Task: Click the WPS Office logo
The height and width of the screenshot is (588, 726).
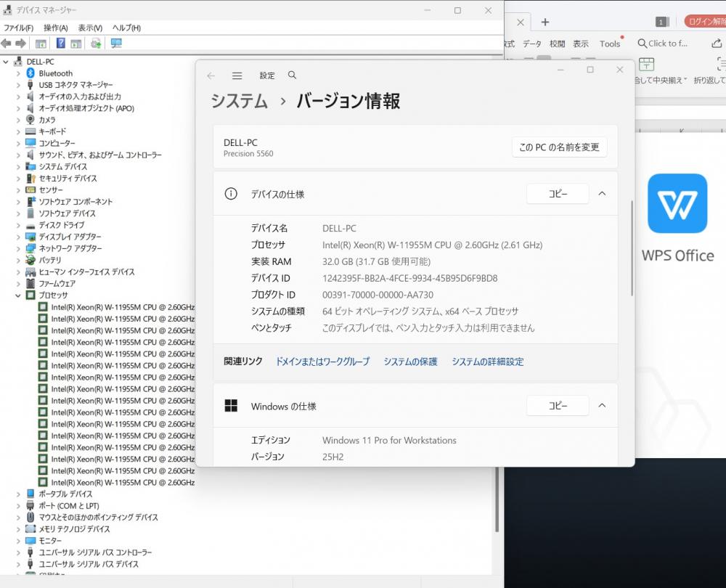Action: click(x=677, y=203)
